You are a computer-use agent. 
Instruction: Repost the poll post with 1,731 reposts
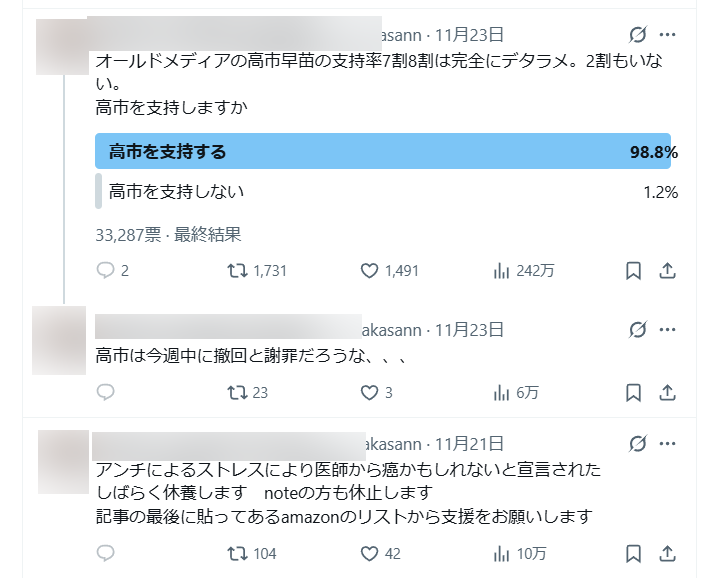click(x=237, y=270)
